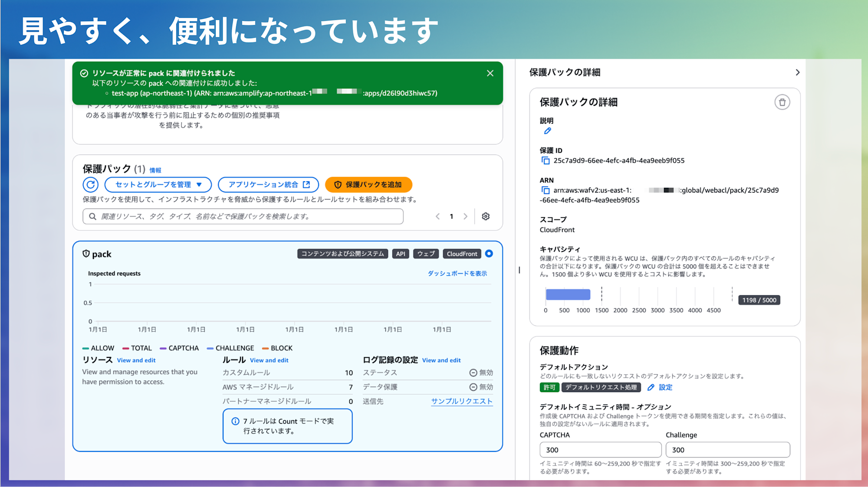Click info icon in Count mode notice

pos(235,422)
